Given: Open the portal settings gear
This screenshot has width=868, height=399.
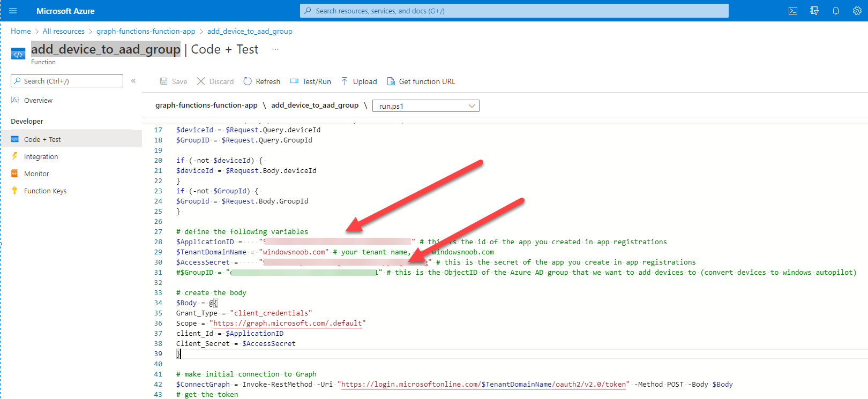Looking at the screenshot, I should pos(857,11).
